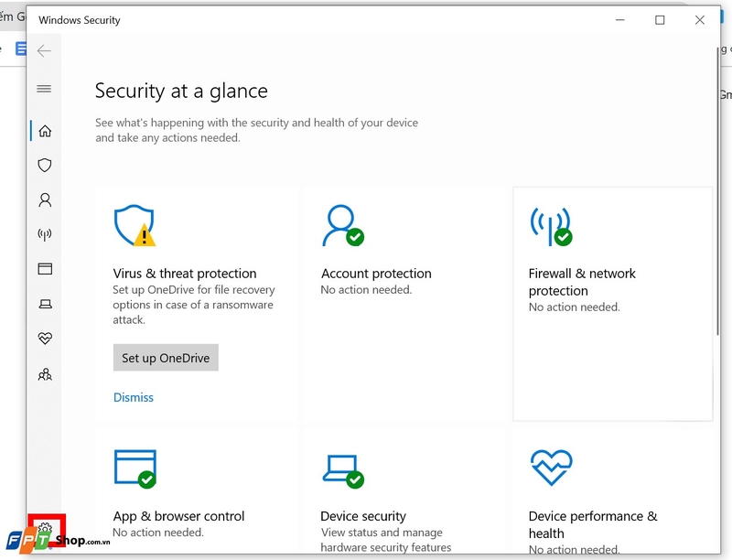The height and width of the screenshot is (560, 732).
Task: Open Virus & threat protection shield sidebar icon
Action: point(45,166)
